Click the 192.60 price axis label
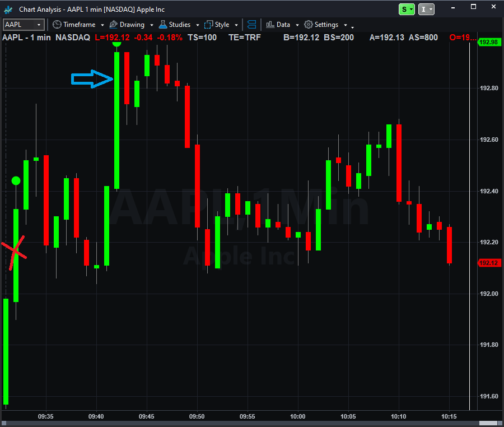Screen dimensions: 504x427 coord(489,140)
